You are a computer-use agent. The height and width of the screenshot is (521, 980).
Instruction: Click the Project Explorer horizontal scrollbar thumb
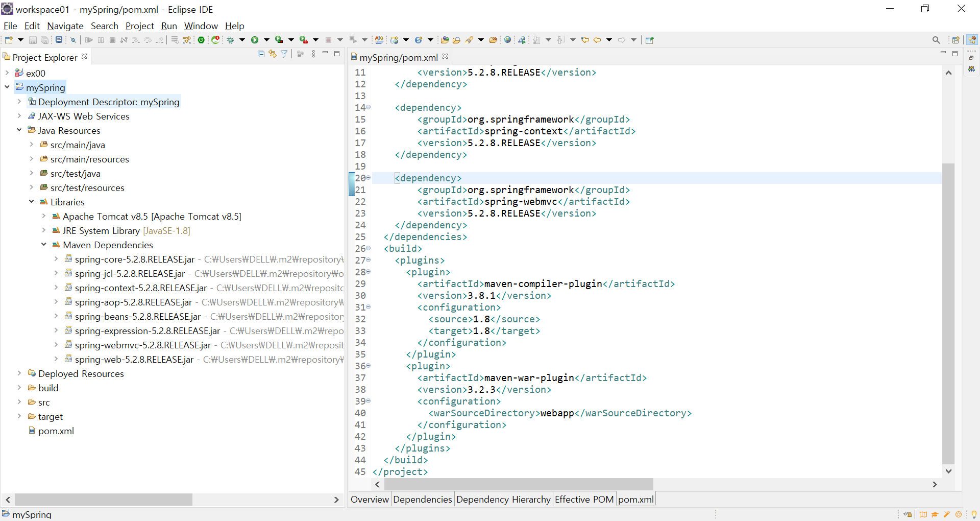coord(104,499)
